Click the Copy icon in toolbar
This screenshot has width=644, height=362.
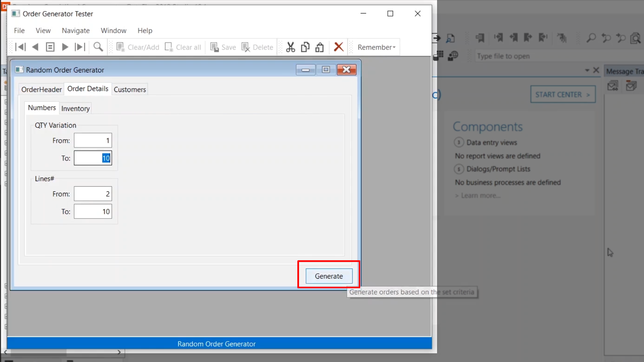pyautogui.click(x=305, y=47)
